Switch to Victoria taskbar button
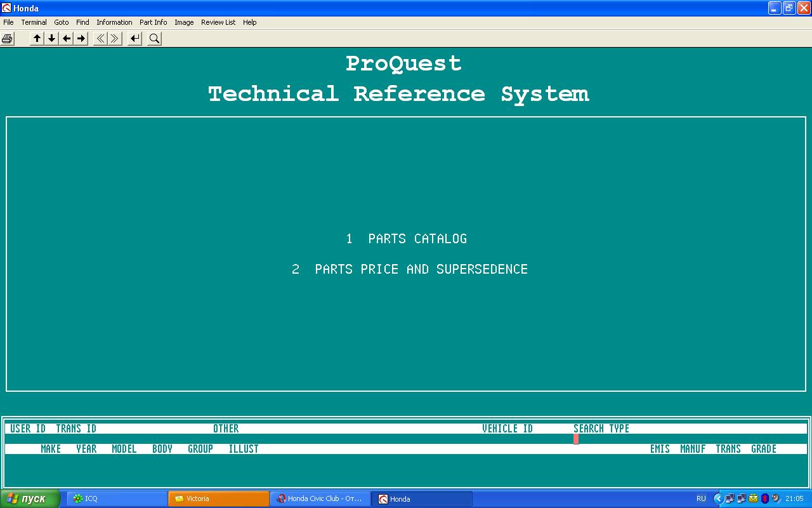 [x=218, y=498]
